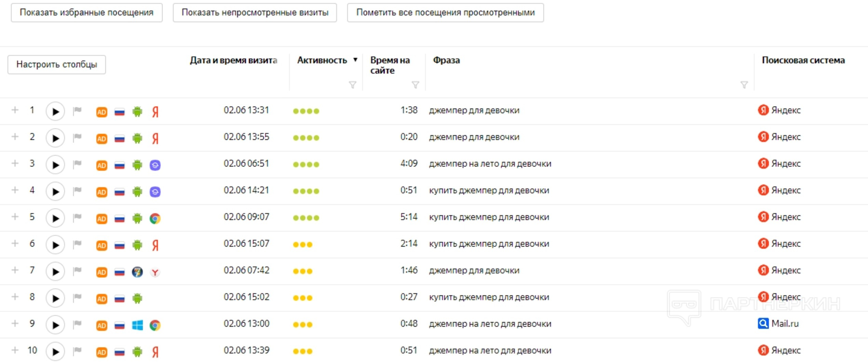Click four-dot activity indicator in visit 1

(x=306, y=111)
